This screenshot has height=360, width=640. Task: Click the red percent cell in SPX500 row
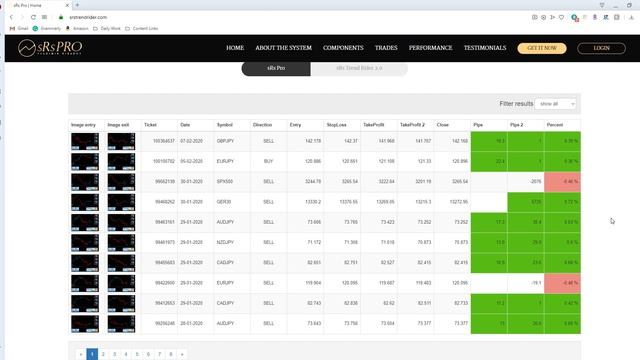pyautogui.click(x=562, y=182)
